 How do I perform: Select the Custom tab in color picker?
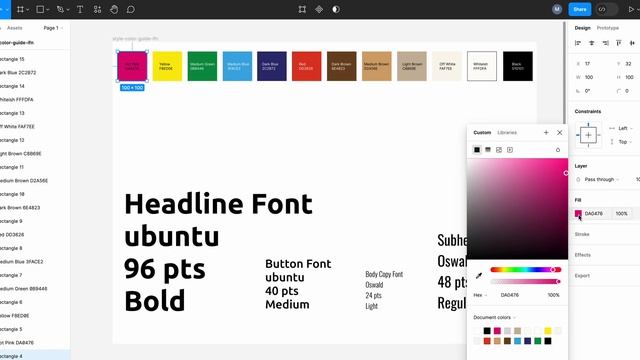tap(482, 132)
